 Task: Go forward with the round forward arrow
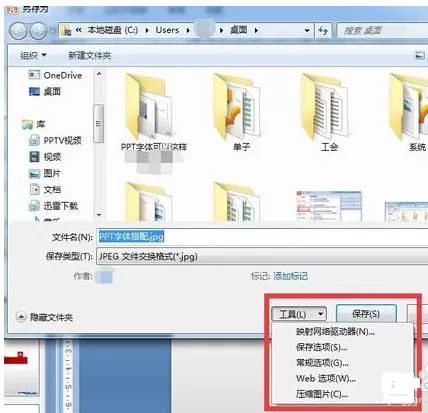click(38, 31)
